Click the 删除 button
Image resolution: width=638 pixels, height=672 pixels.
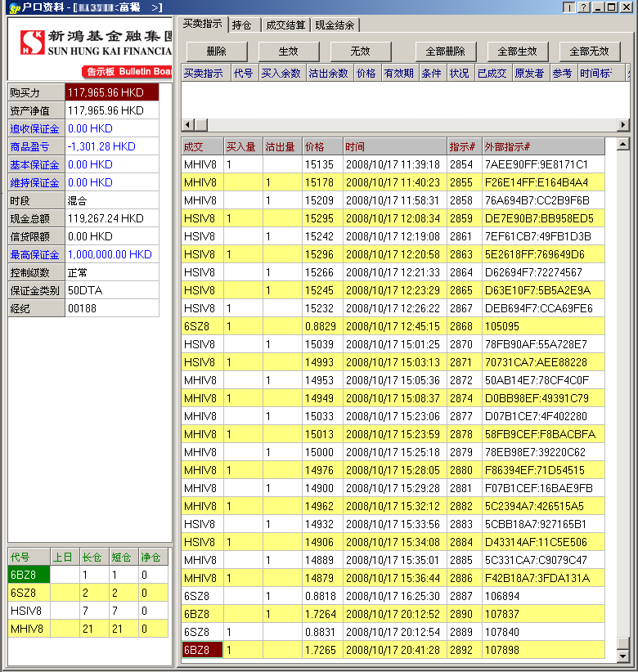click(x=217, y=52)
